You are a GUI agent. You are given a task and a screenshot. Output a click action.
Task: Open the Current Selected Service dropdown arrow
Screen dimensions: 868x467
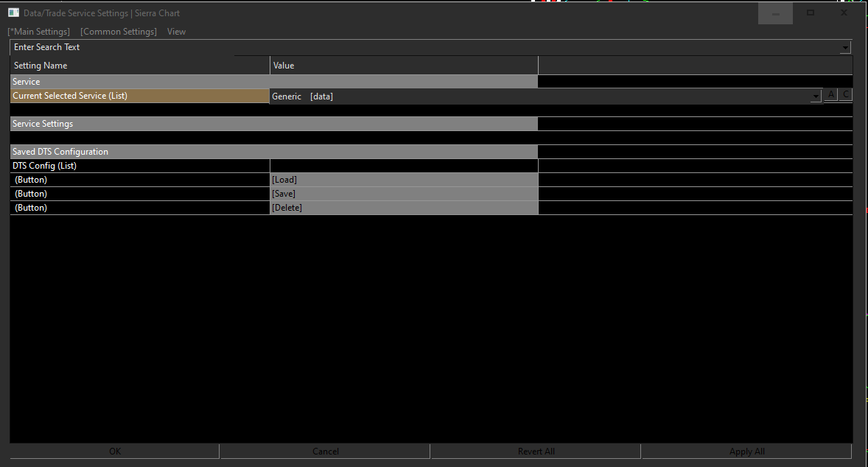coord(816,96)
